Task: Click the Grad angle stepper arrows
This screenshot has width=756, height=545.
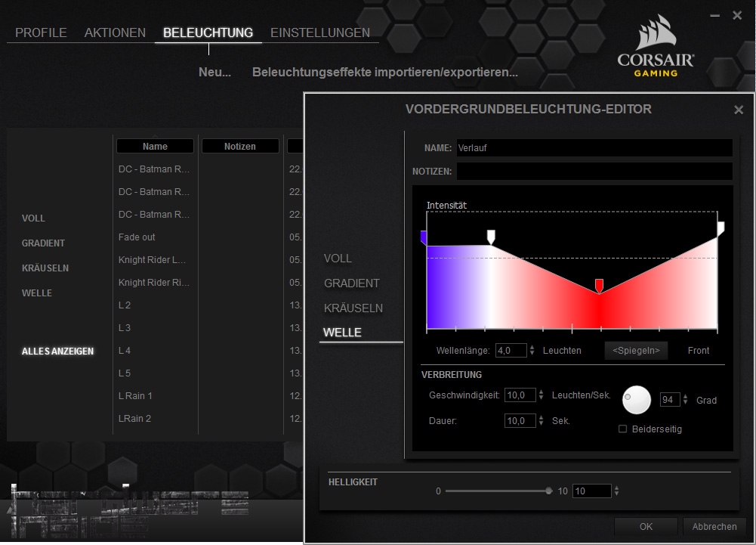Action: pyautogui.click(x=686, y=400)
